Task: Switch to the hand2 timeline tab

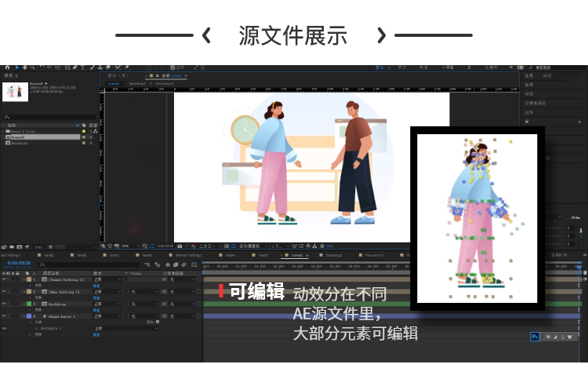Action: (49, 255)
